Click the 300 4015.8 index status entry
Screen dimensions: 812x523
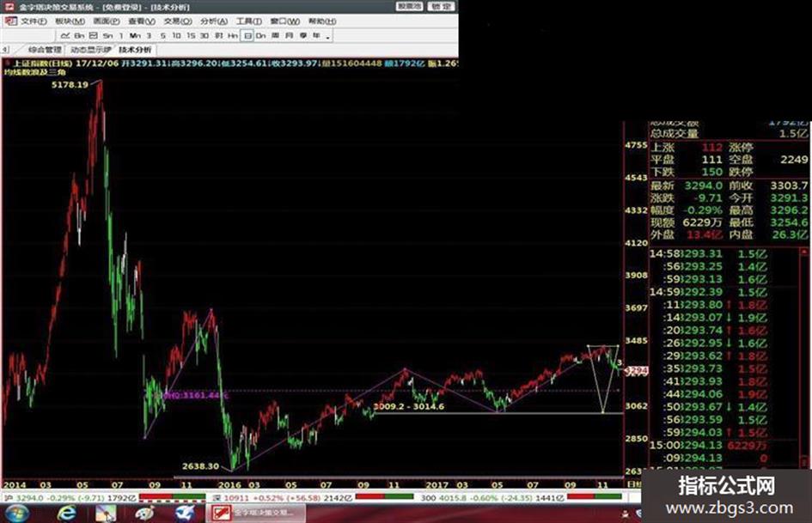tap(492, 497)
